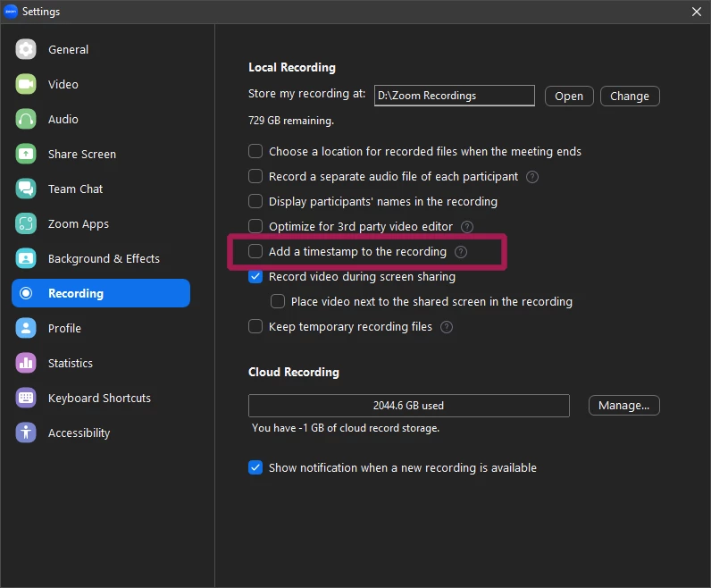This screenshot has width=711, height=588.
Task: Click the Zoom Apps icon
Action: coord(26,223)
